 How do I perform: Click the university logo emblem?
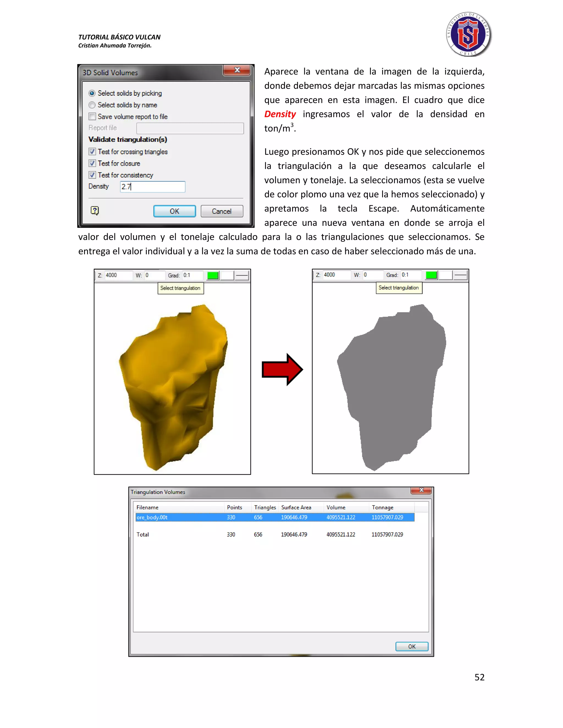click(468, 34)
